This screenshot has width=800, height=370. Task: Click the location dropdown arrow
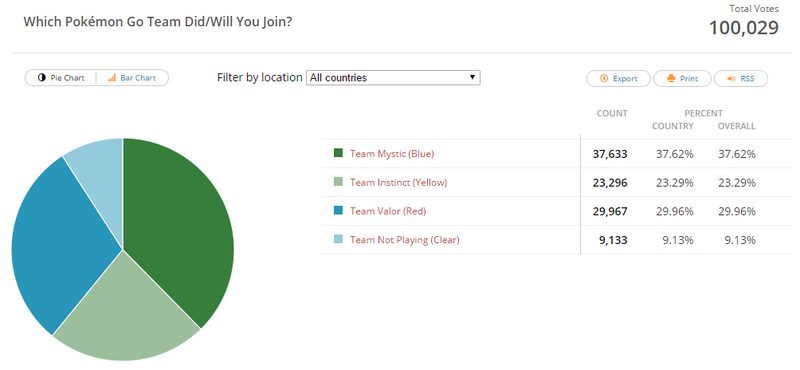pos(472,78)
